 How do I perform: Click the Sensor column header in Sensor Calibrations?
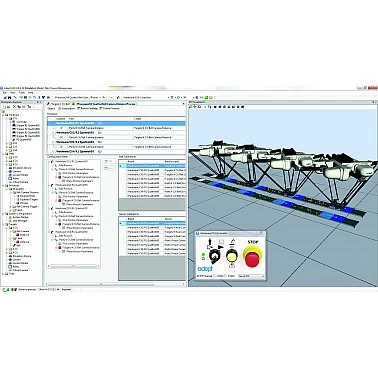click(174, 219)
